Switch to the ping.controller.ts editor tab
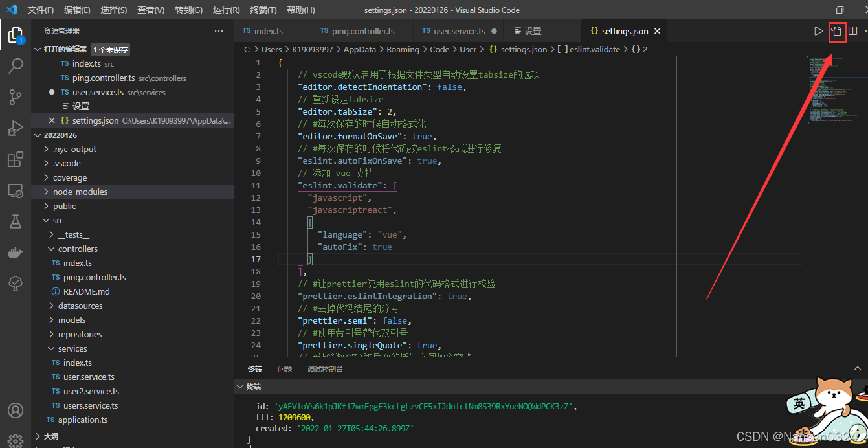Image resolution: width=868 pixels, height=448 pixels. (362, 31)
